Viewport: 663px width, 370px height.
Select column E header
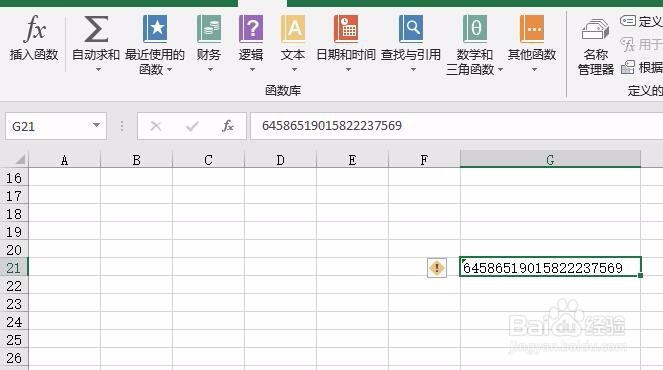352,160
